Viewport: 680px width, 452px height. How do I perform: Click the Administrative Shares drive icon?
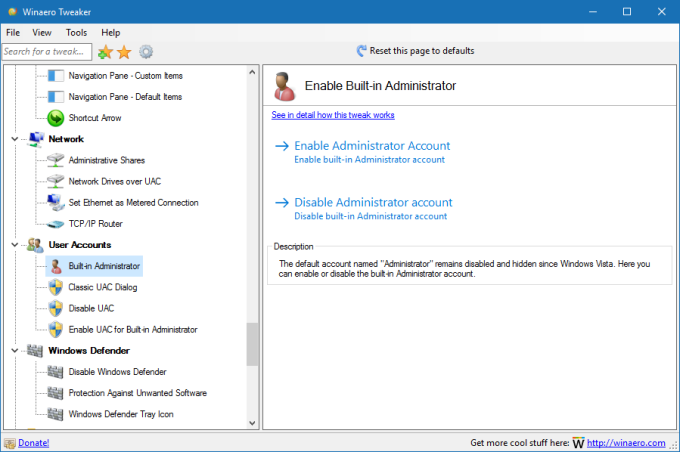(x=56, y=160)
